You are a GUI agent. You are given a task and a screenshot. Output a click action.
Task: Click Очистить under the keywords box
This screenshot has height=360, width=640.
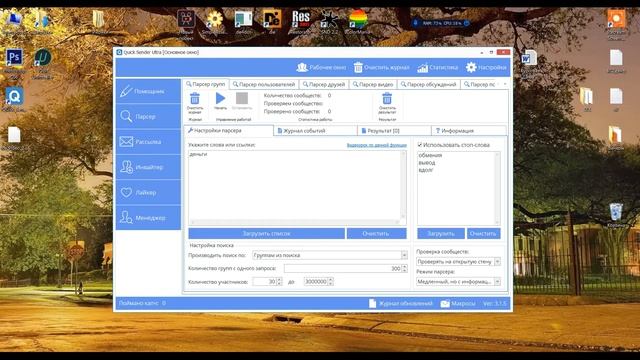point(376,233)
